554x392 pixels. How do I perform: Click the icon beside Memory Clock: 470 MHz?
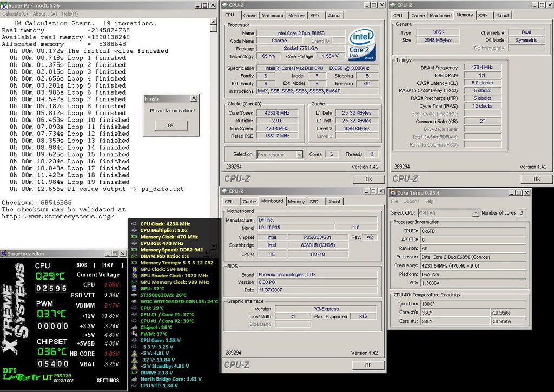tap(134, 237)
